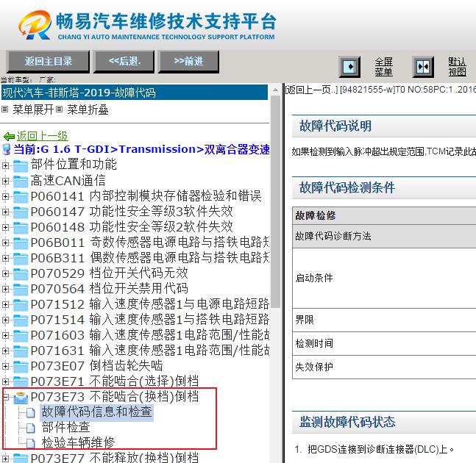The image size is (476, 463).
Task: Click the 故障代码诊断方法 table cell
Action: (384, 236)
